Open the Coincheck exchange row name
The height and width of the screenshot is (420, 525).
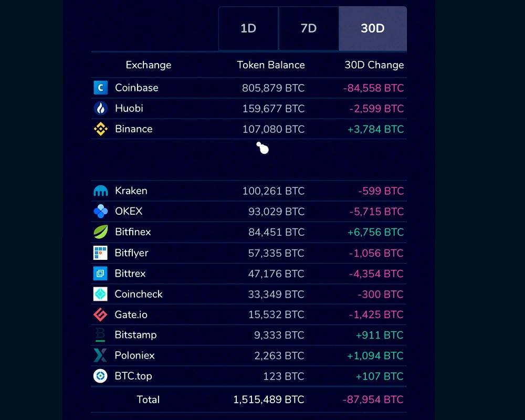coord(138,294)
